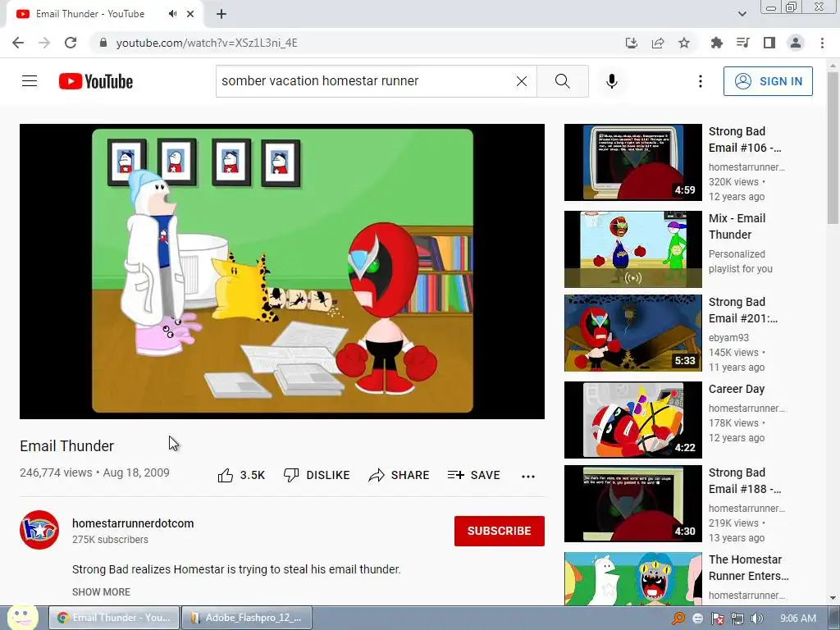Open Career Day video thumbnail

(633, 420)
